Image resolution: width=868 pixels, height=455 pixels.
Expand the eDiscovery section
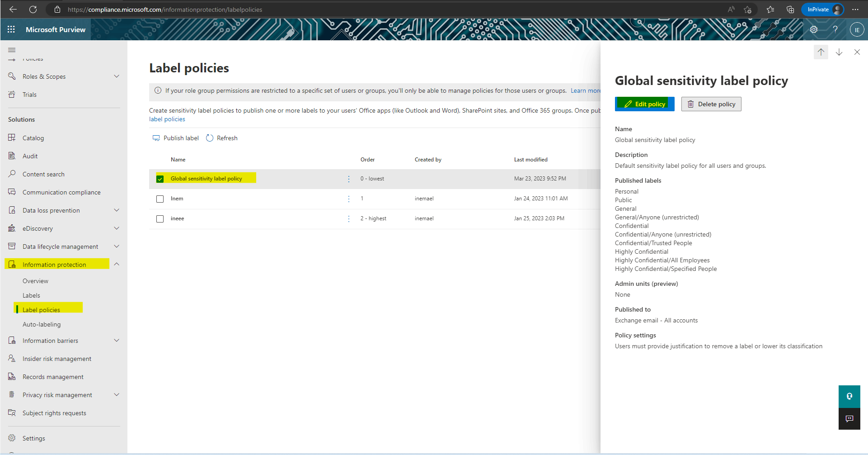[x=117, y=228]
